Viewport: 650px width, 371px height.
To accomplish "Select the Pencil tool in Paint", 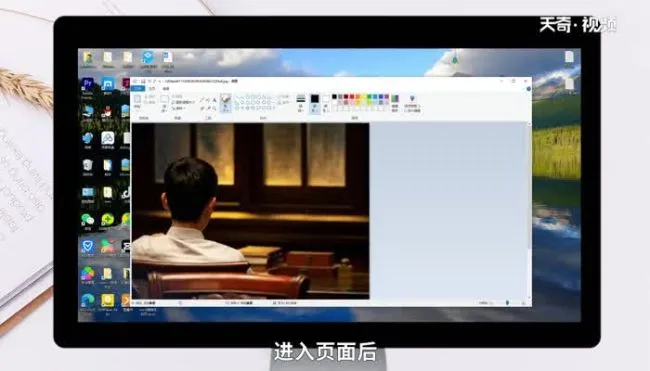I will 201,100.
